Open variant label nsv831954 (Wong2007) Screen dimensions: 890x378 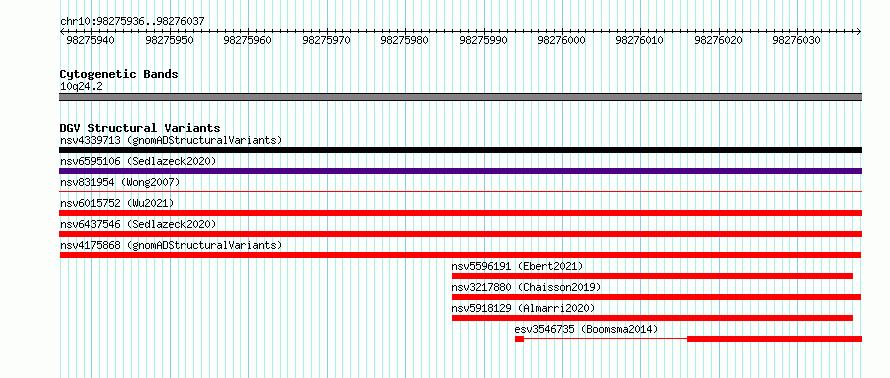click(x=120, y=182)
